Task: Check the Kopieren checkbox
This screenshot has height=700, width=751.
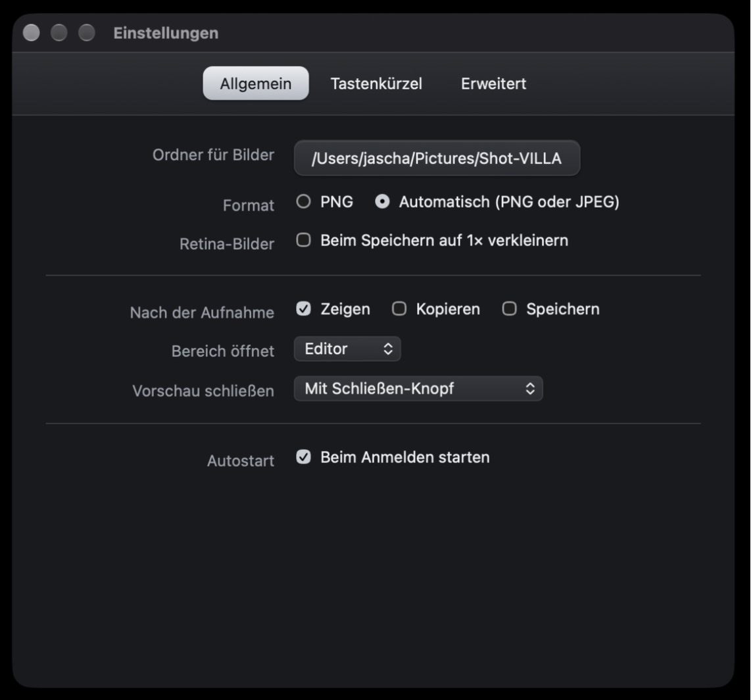Action: pyautogui.click(x=399, y=309)
